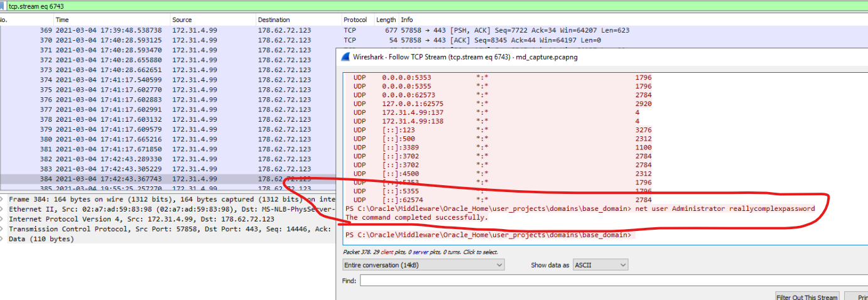
Task: Open the Show data as ASCII dropdown
Action: click(x=600, y=265)
